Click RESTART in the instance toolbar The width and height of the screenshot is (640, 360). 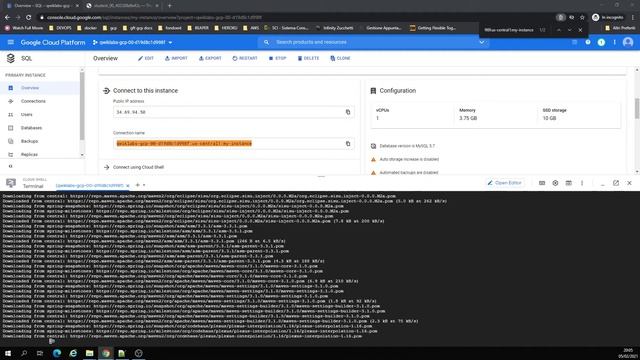(245, 58)
